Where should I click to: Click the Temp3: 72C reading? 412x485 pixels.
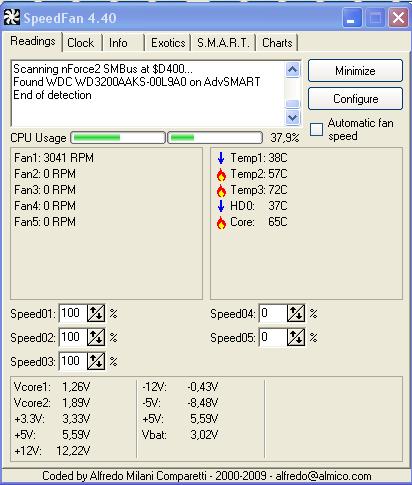pyautogui.click(x=259, y=190)
